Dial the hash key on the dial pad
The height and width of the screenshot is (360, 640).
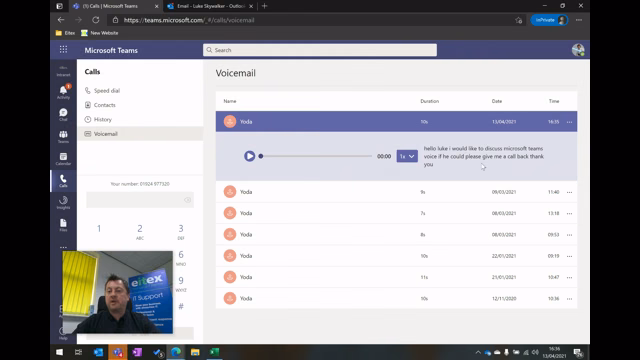point(181,306)
